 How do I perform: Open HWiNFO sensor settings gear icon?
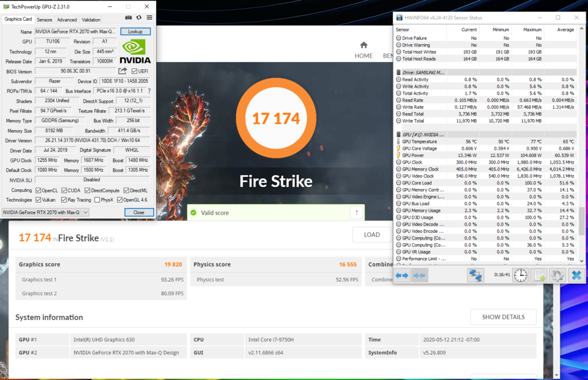(557, 276)
